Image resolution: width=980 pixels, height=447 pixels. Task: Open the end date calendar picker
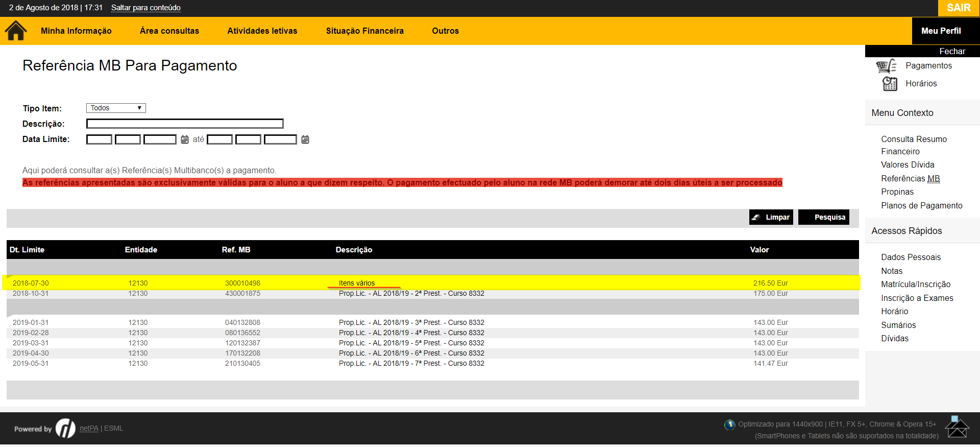click(x=305, y=139)
